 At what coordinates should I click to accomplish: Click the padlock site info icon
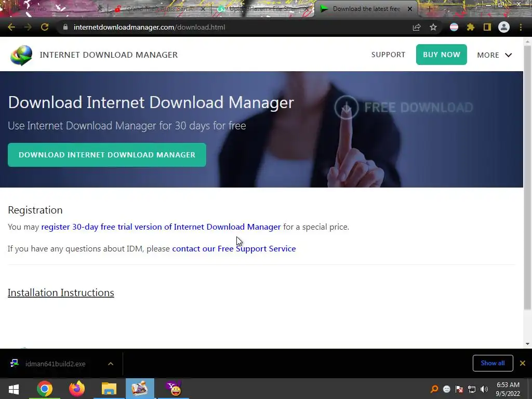(x=65, y=27)
